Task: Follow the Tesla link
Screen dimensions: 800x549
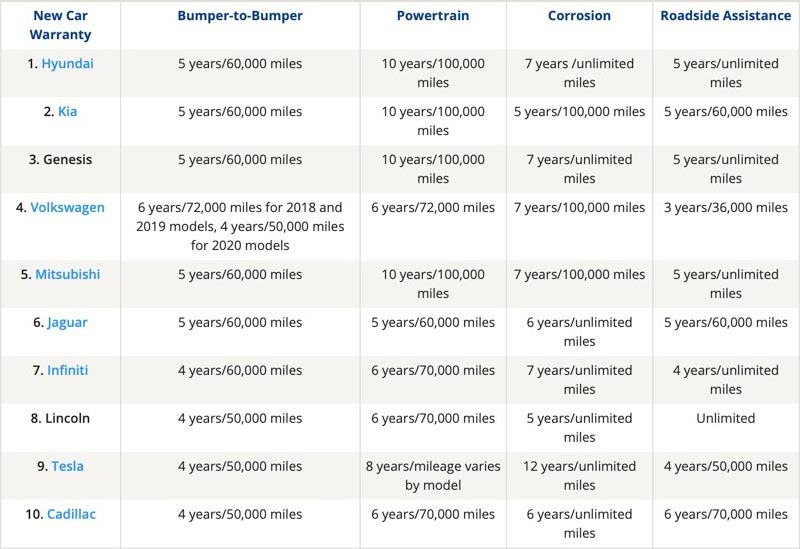Action: pos(67,466)
